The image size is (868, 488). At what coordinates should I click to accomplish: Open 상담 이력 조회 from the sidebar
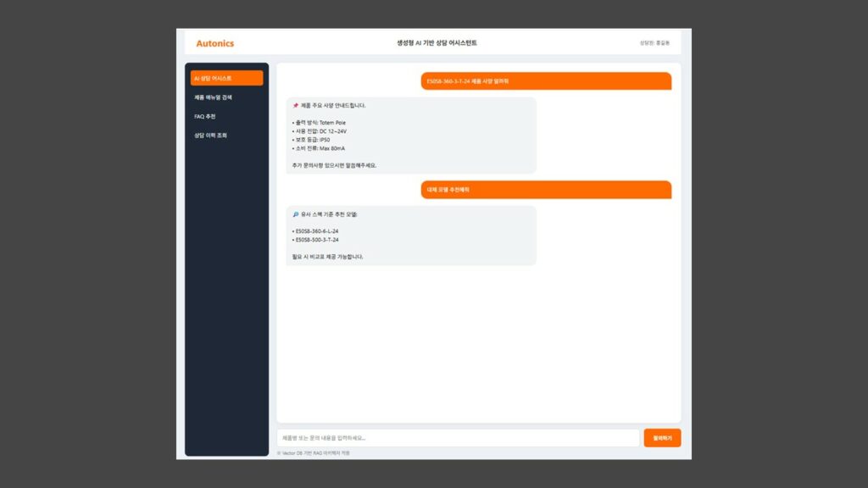click(210, 136)
